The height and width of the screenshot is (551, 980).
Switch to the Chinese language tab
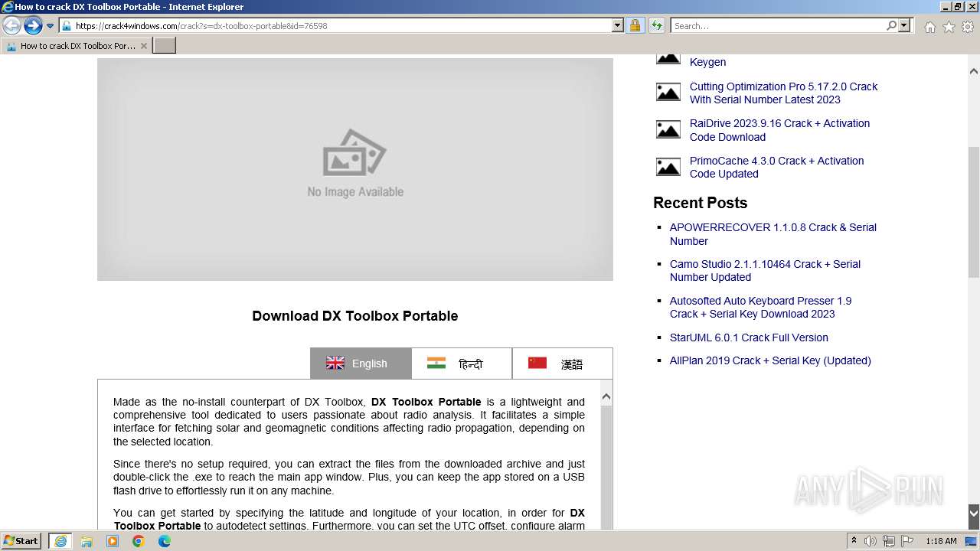tap(562, 364)
